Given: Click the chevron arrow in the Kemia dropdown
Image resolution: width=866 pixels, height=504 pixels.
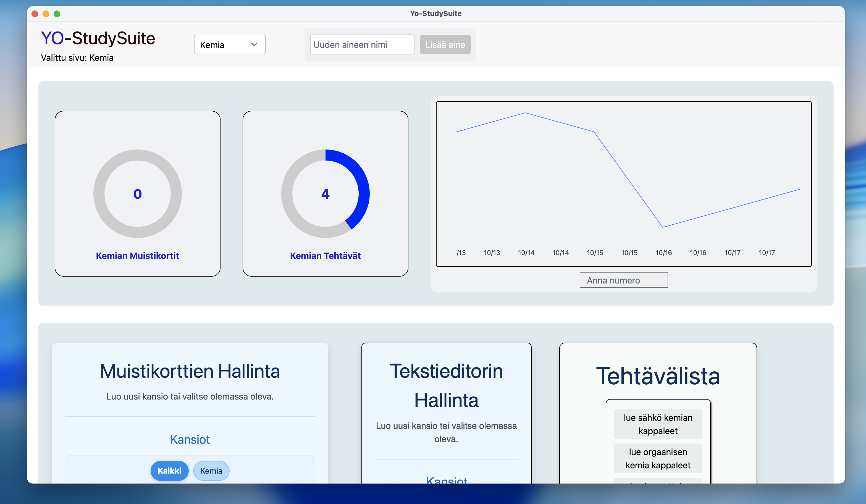Looking at the screenshot, I should click(254, 45).
